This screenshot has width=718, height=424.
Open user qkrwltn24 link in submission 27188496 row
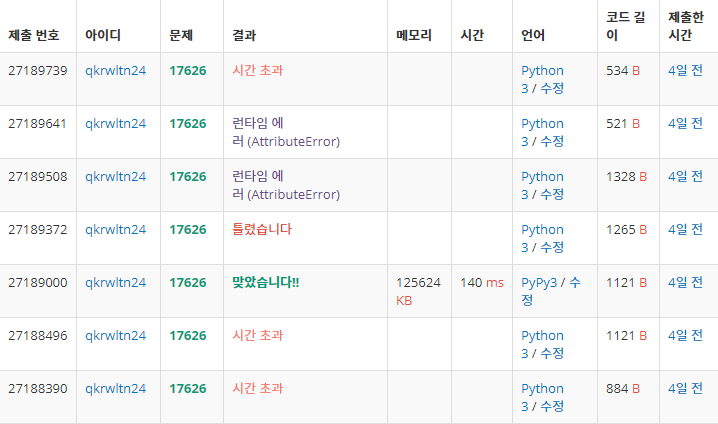tap(115, 336)
